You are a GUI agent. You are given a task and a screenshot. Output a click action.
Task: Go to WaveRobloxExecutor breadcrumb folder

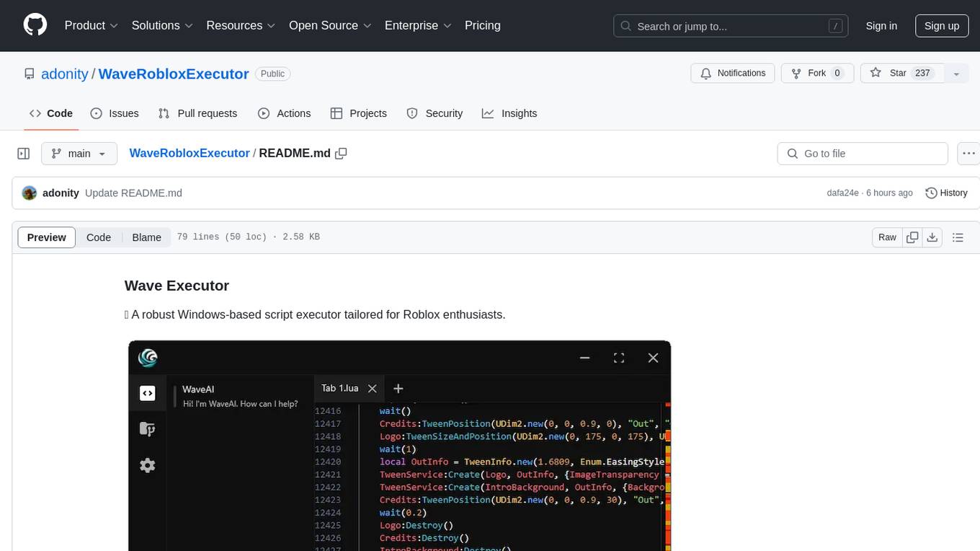pos(190,153)
